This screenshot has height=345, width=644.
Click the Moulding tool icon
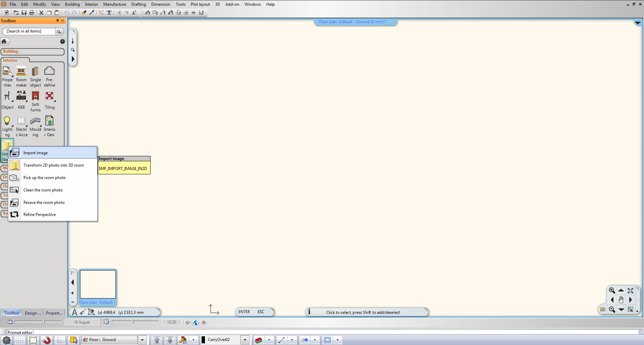coord(35,121)
